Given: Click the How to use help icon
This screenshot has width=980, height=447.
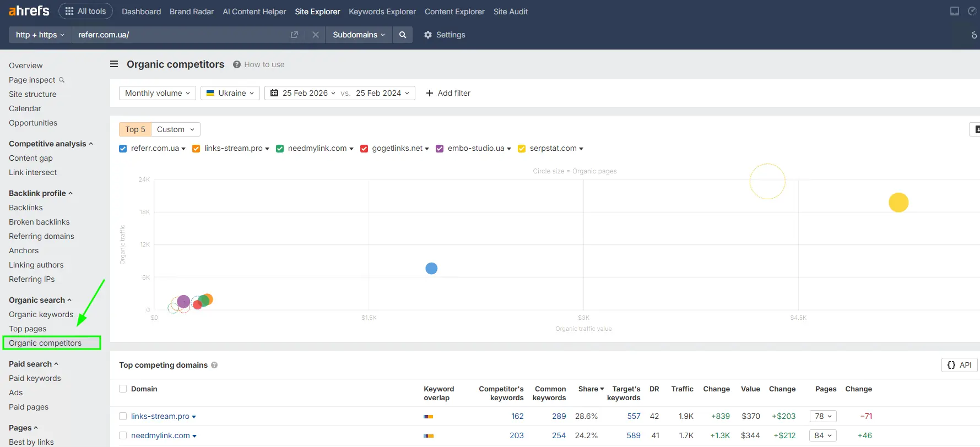Looking at the screenshot, I should point(237,64).
